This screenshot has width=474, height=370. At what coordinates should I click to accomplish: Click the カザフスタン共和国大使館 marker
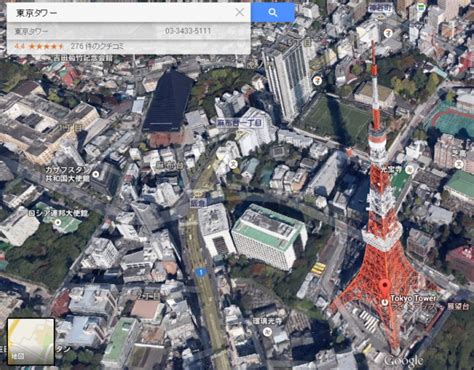click(x=96, y=174)
